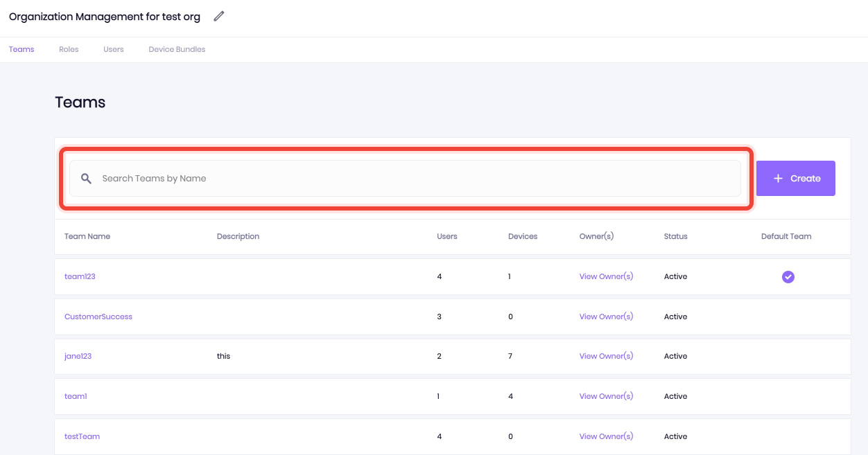Screen dimensions: 868x455
Task: Click the Owner(s) column header
Action: point(596,236)
